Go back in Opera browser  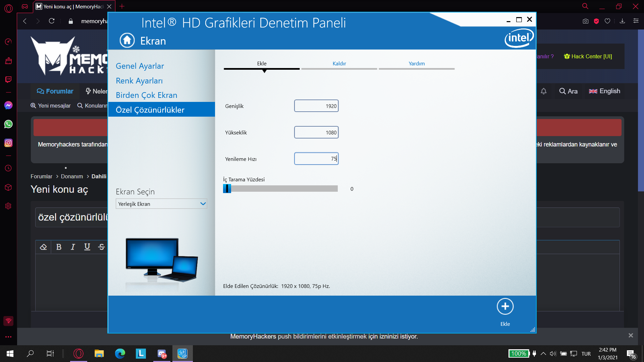[24, 21]
